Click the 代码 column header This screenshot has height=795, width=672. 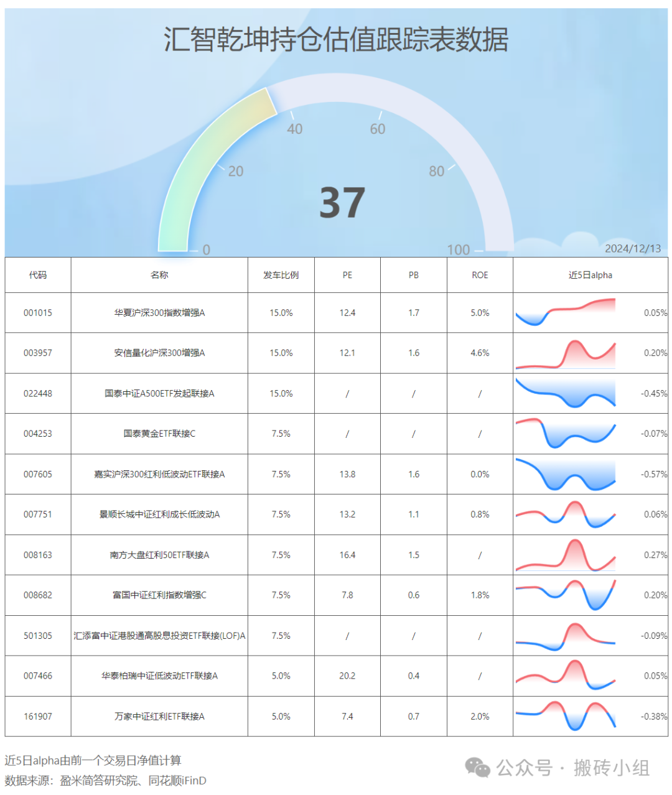coord(38,275)
